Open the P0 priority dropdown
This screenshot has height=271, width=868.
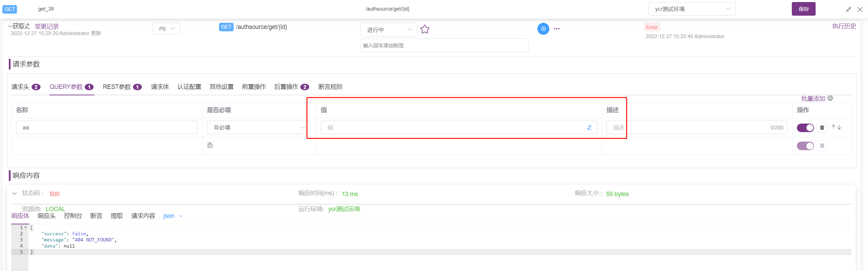click(166, 29)
